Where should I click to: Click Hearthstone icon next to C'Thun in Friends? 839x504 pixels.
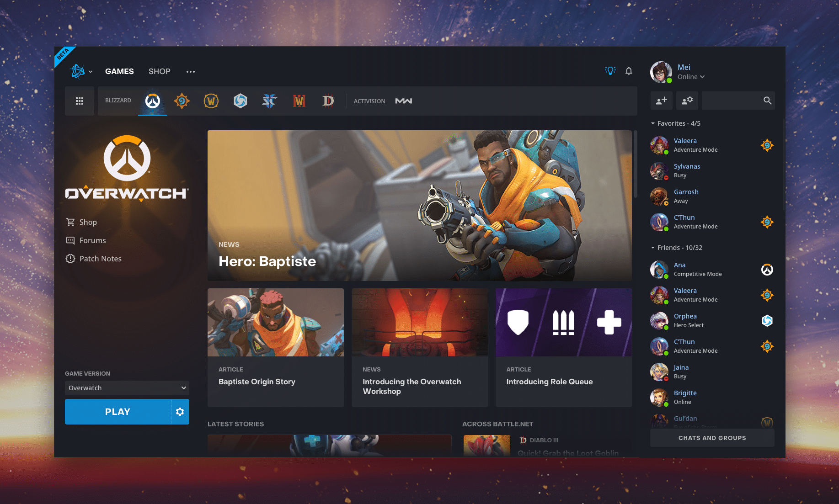click(767, 346)
